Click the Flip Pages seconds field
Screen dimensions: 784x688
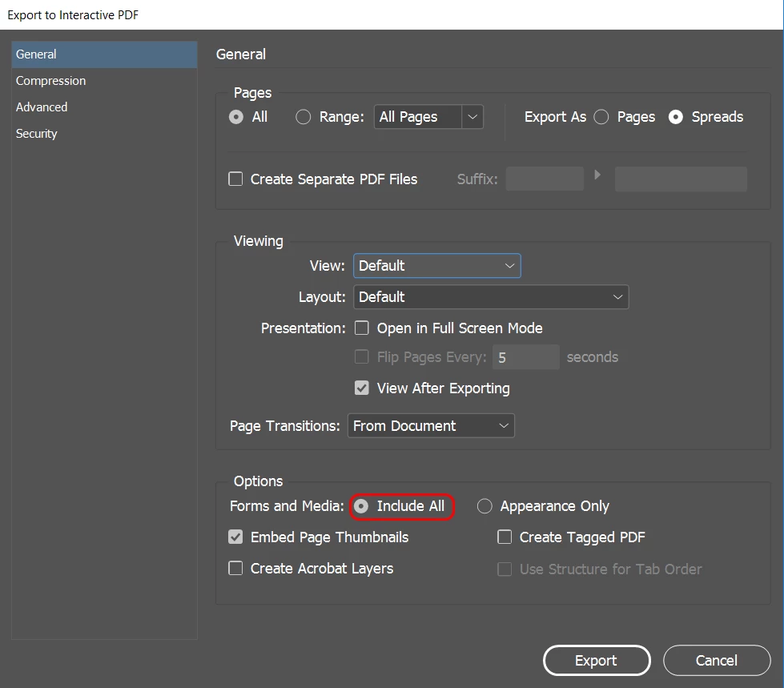(x=526, y=357)
